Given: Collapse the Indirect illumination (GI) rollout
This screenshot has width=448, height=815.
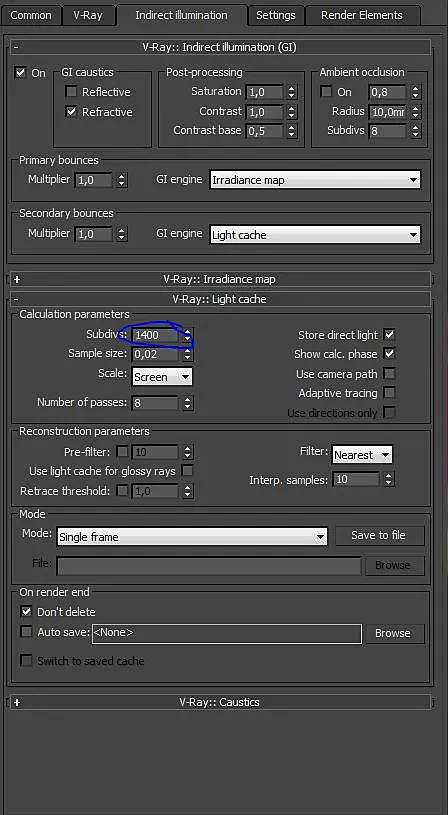Looking at the screenshot, I should coord(220,47).
